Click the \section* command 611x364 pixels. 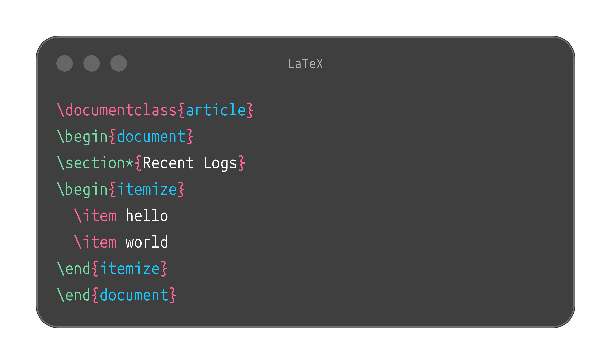pos(95,163)
